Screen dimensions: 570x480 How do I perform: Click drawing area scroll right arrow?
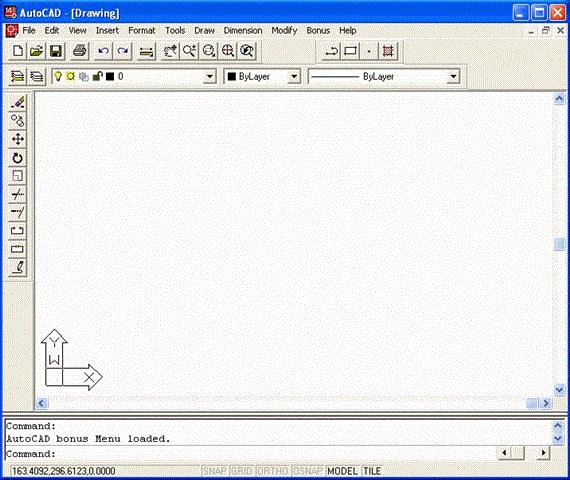(x=546, y=403)
